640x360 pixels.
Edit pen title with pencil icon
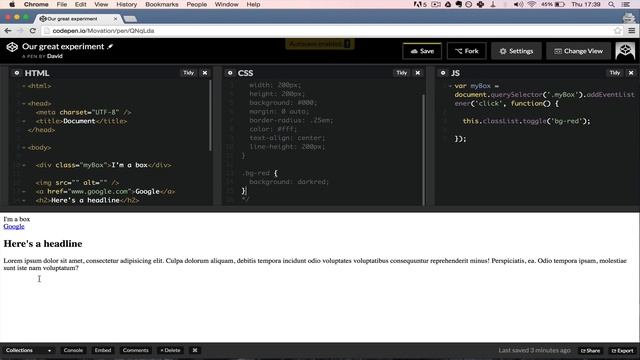[110, 47]
